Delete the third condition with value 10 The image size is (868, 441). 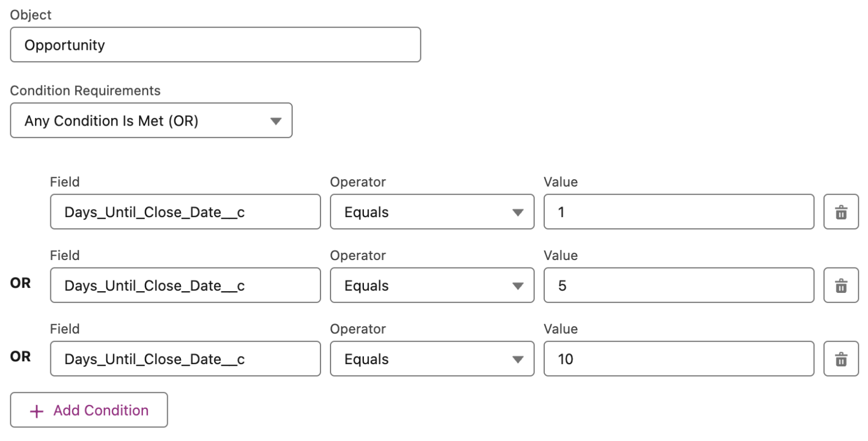tap(841, 359)
